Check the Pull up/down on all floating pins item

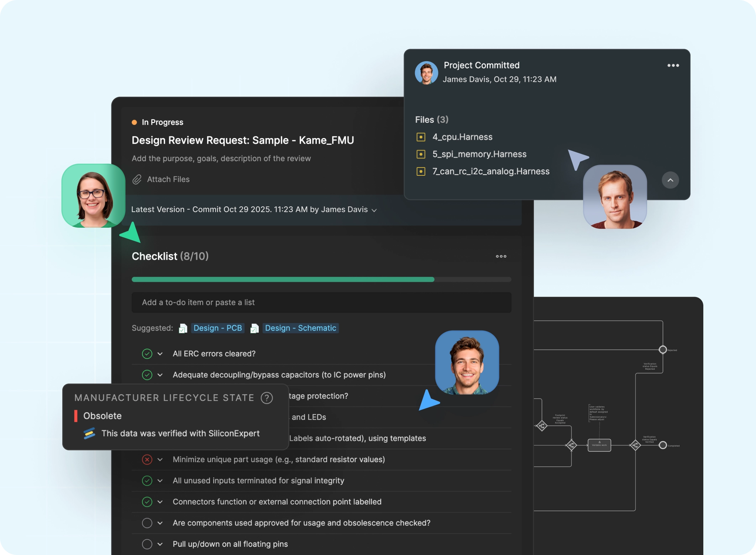[147, 544]
